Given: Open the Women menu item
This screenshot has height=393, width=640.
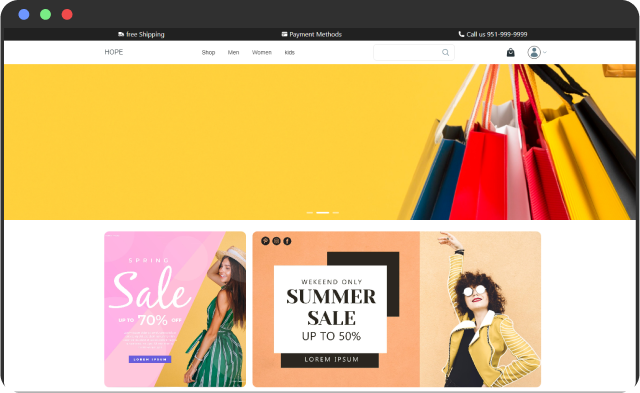Looking at the screenshot, I should click(262, 52).
